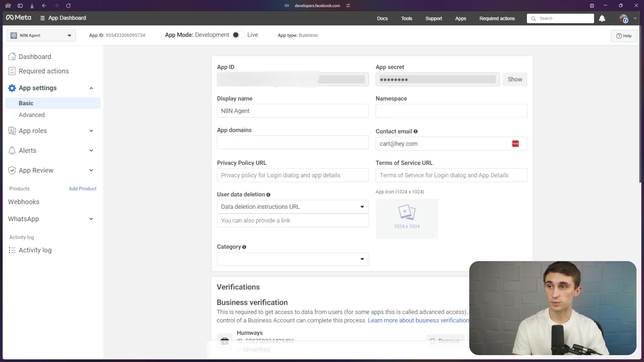
Task: Click the Meta logo
Action: [x=18, y=18]
